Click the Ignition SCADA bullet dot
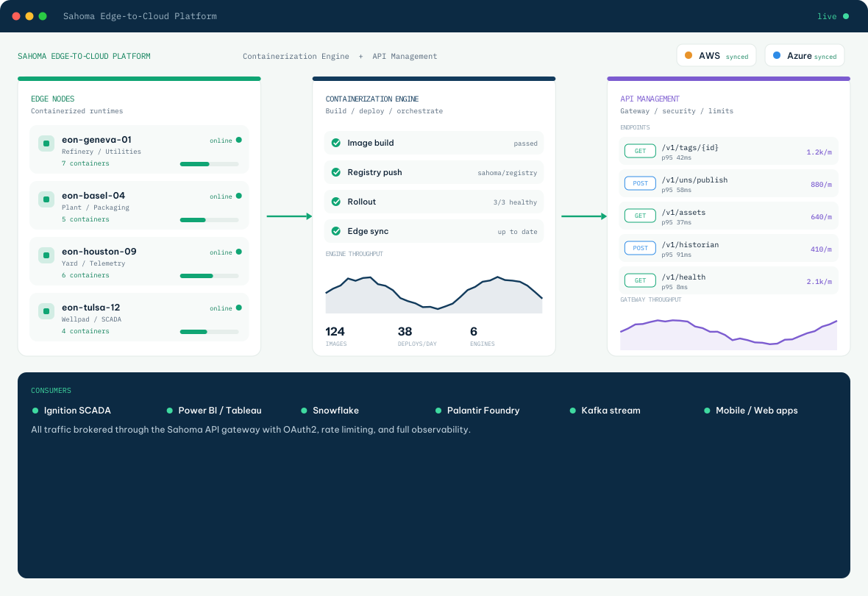 click(x=35, y=411)
